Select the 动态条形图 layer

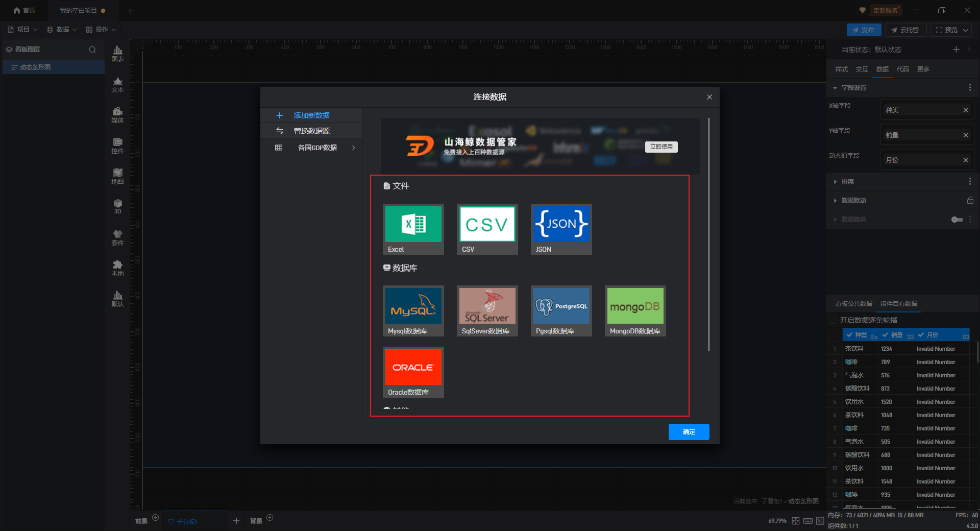coord(54,67)
